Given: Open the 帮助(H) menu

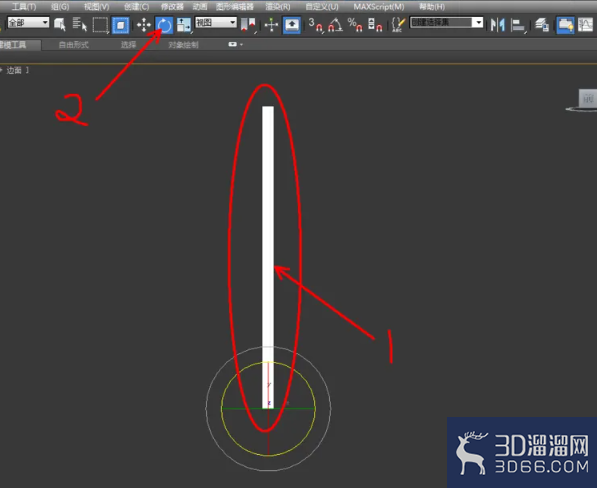Looking at the screenshot, I should click(x=432, y=6).
